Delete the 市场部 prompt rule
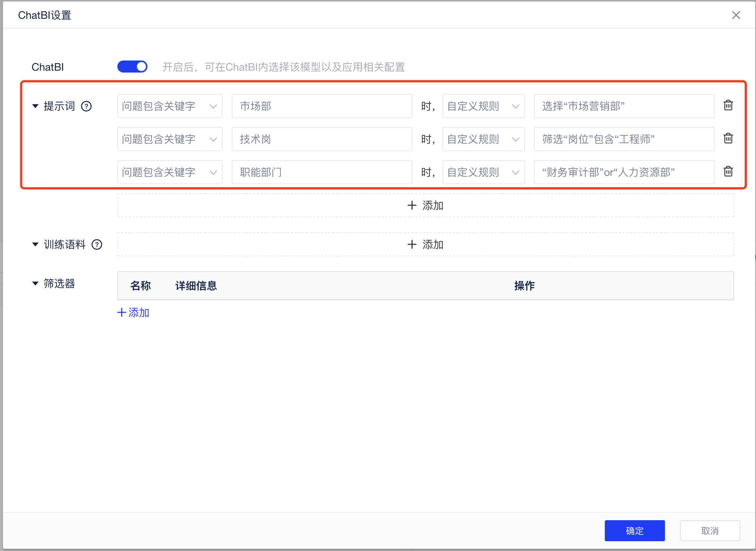This screenshot has height=551, width=756. click(728, 106)
